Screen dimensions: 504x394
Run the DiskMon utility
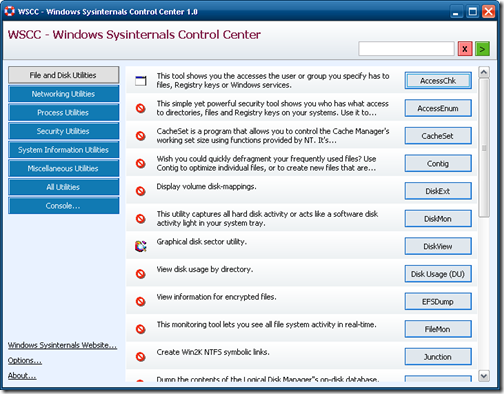[x=438, y=219]
